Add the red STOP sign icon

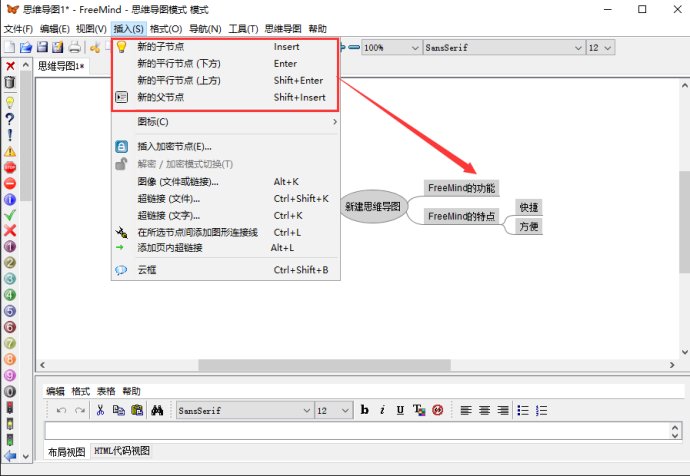[10, 167]
